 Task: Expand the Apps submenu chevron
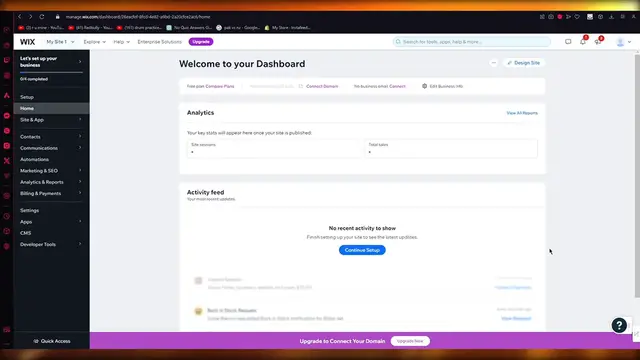[x=80, y=221]
